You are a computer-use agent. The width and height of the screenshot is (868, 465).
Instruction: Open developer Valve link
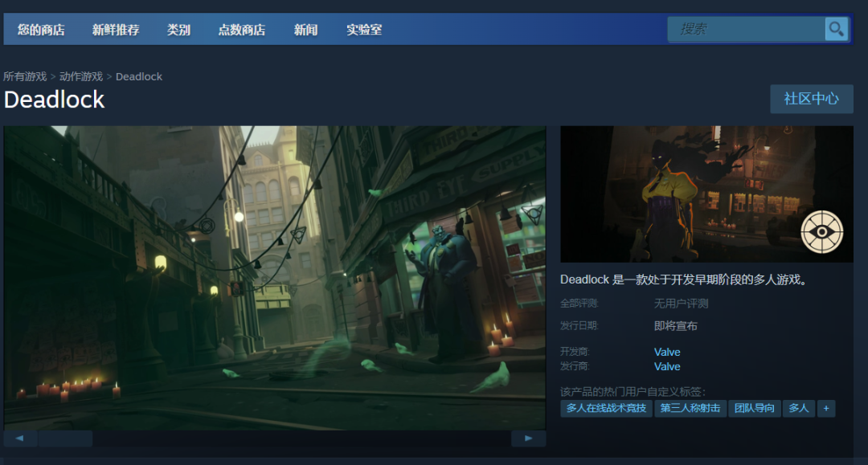pyautogui.click(x=667, y=353)
